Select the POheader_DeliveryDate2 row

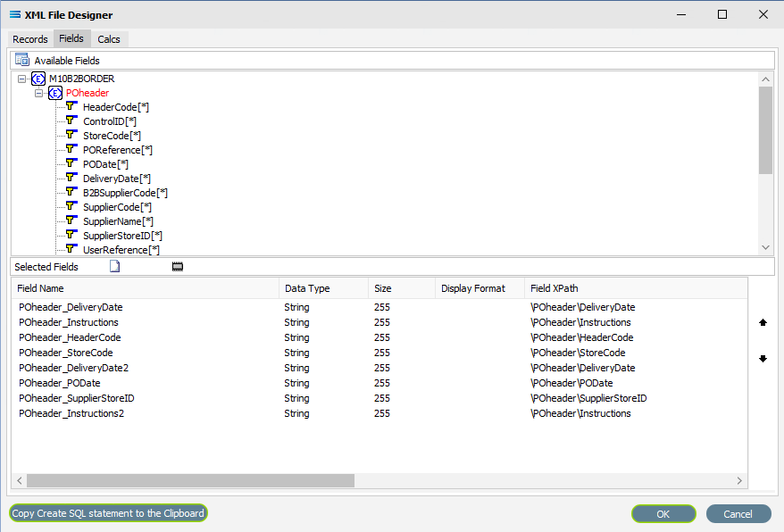[379, 368]
